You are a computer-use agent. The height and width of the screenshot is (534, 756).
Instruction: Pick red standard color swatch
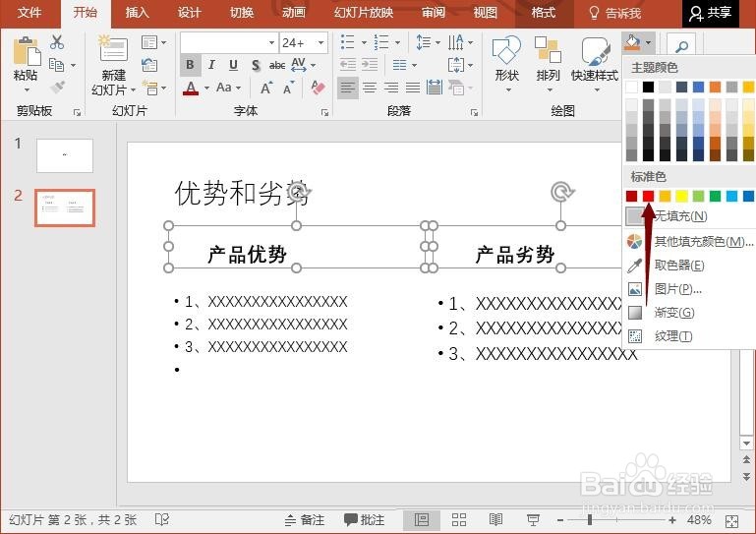click(649, 196)
